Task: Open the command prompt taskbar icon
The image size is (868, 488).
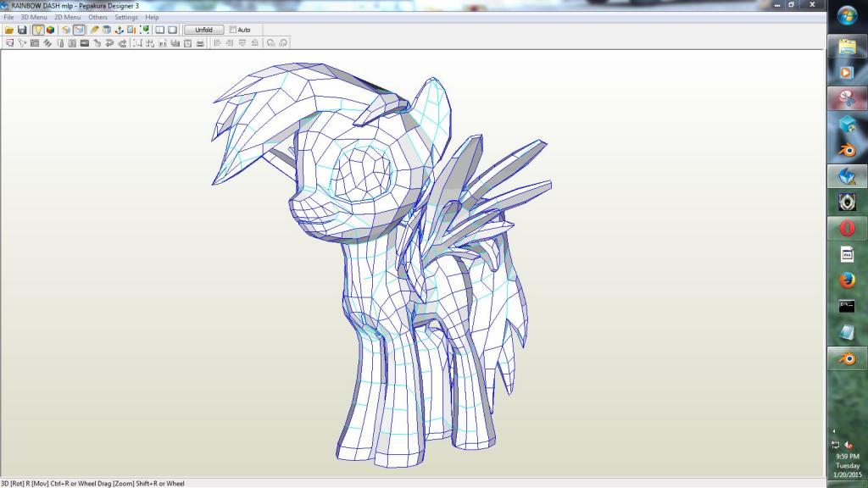Action: tap(847, 307)
